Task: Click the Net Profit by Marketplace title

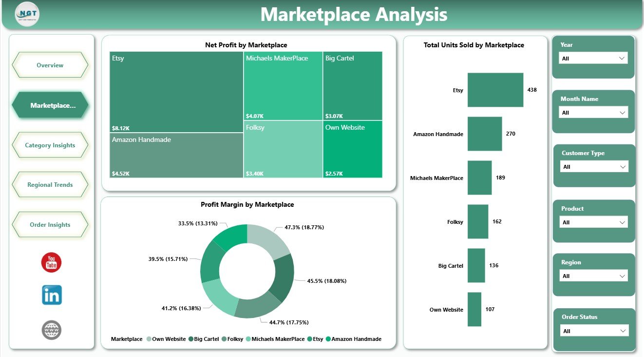Action: pyautogui.click(x=246, y=45)
